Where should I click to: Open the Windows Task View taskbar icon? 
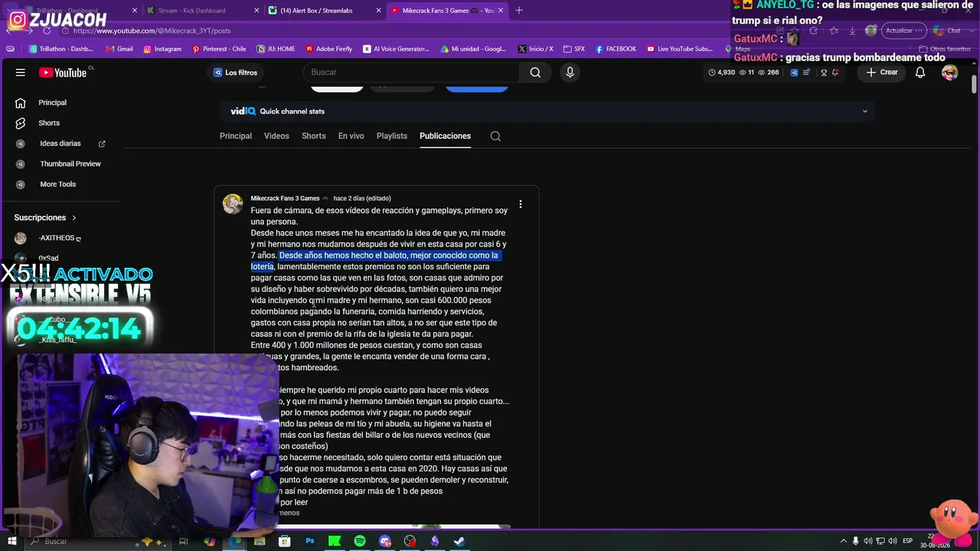point(184,541)
